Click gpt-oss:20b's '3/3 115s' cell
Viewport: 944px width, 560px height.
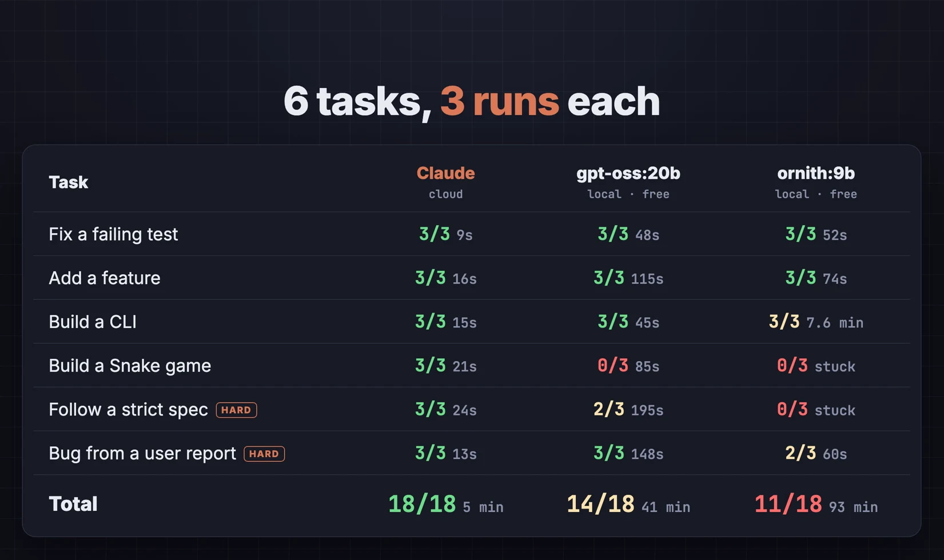pos(628,278)
